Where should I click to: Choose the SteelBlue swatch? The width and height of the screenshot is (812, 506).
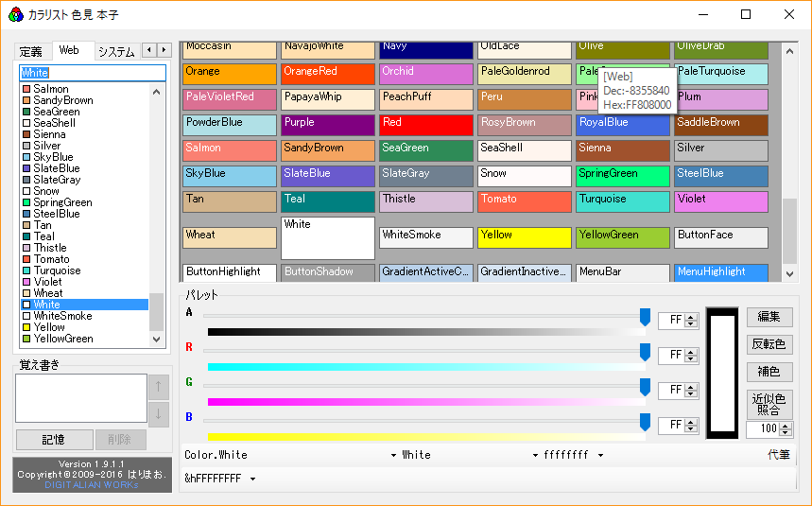coord(721,176)
